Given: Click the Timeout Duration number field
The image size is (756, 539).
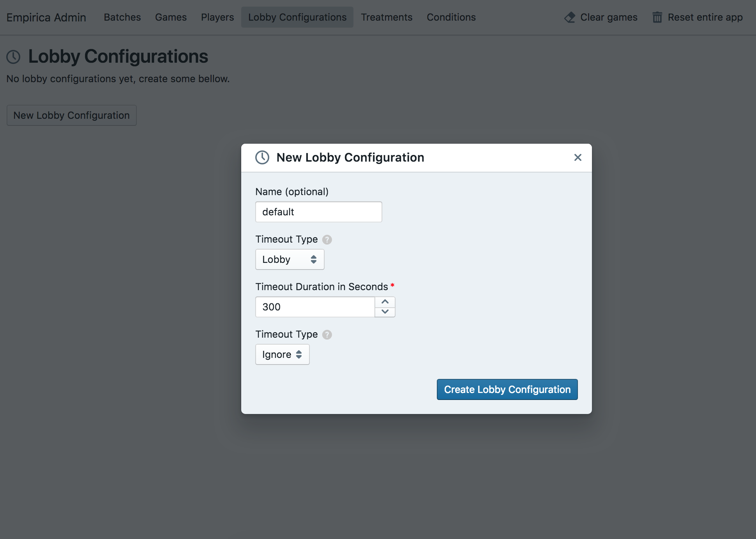Looking at the screenshot, I should tap(315, 307).
